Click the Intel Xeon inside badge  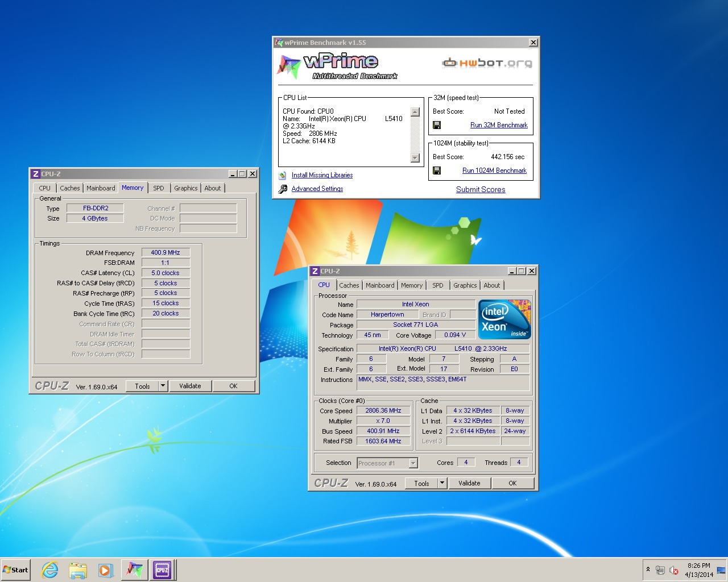tap(504, 319)
